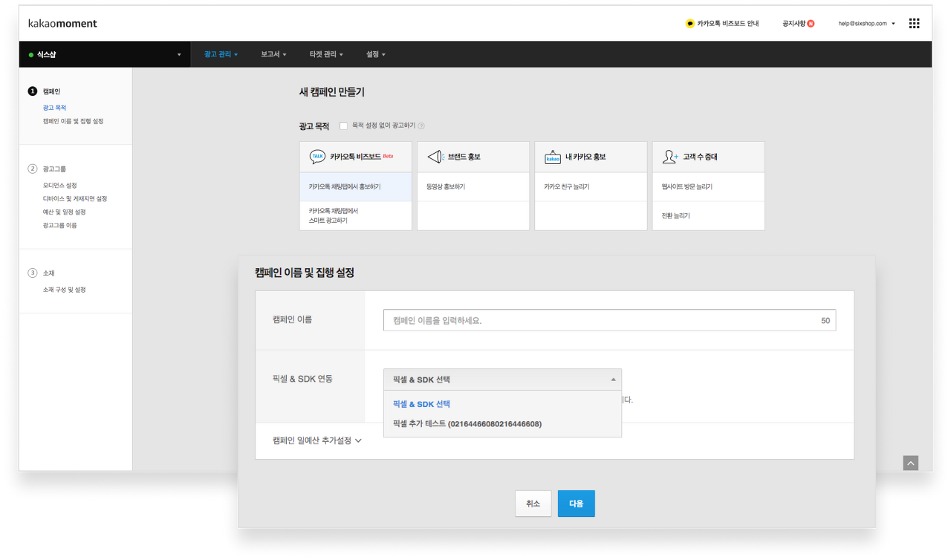Viewport: 951px width, 560px height.
Task: Open the 광고 관리 menu
Action: click(x=221, y=54)
